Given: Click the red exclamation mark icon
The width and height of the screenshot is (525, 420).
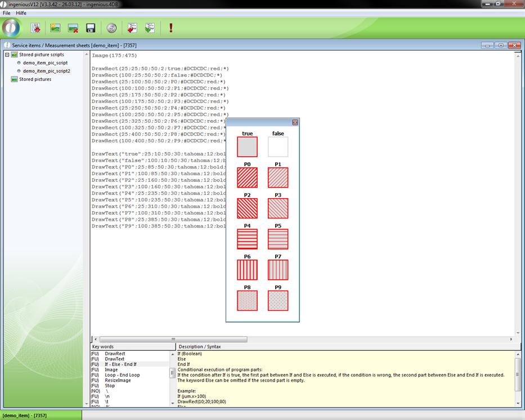Looking at the screenshot, I should 170,28.
